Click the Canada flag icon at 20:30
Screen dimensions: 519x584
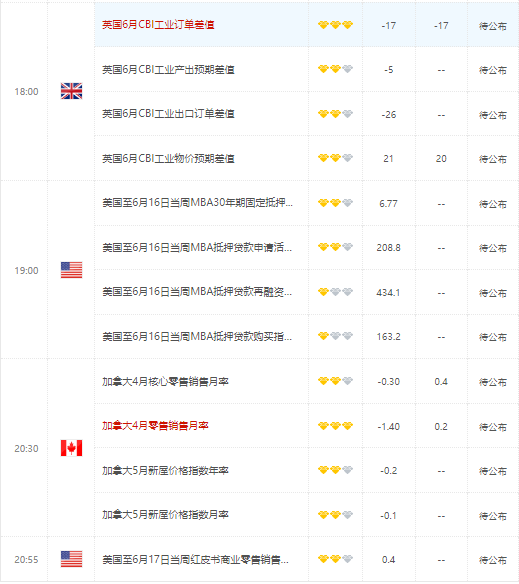(x=71, y=448)
